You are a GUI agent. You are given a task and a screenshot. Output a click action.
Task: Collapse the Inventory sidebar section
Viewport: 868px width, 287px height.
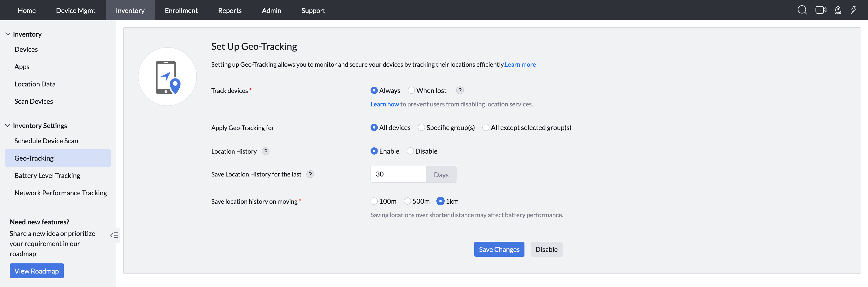8,34
